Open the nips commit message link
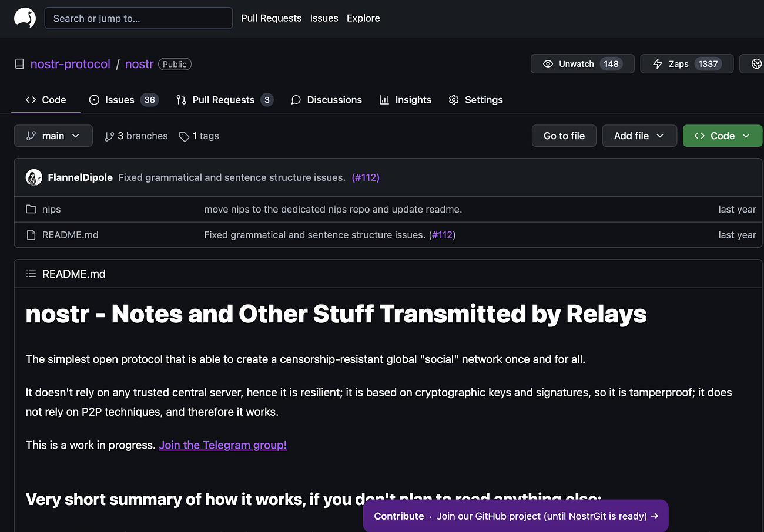Image resolution: width=764 pixels, height=532 pixels. pos(333,209)
